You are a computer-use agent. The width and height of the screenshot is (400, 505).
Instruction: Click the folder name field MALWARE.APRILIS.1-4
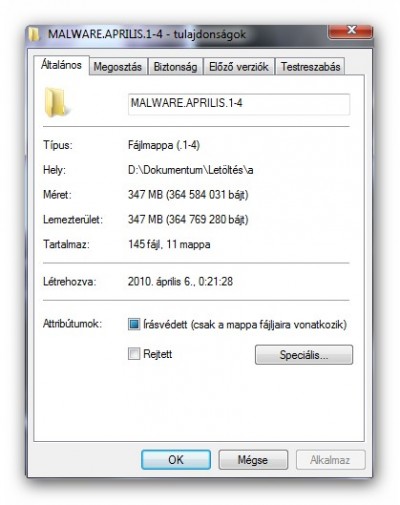click(239, 104)
